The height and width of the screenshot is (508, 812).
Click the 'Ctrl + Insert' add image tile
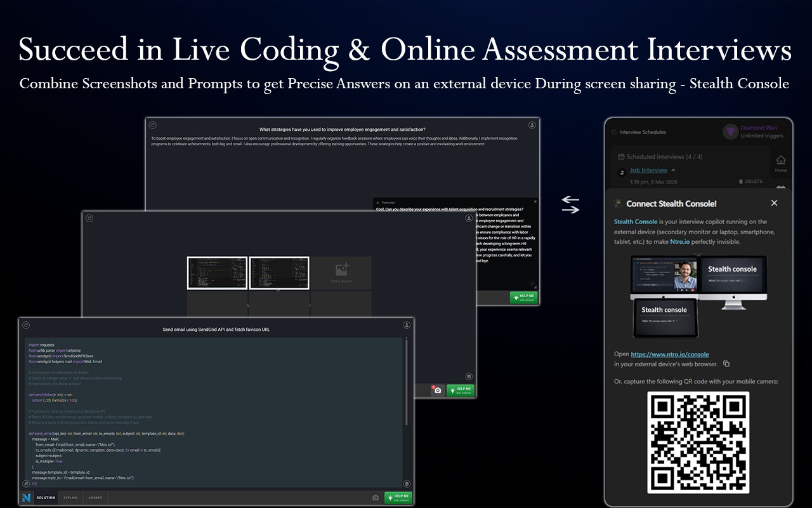tap(341, 273)
